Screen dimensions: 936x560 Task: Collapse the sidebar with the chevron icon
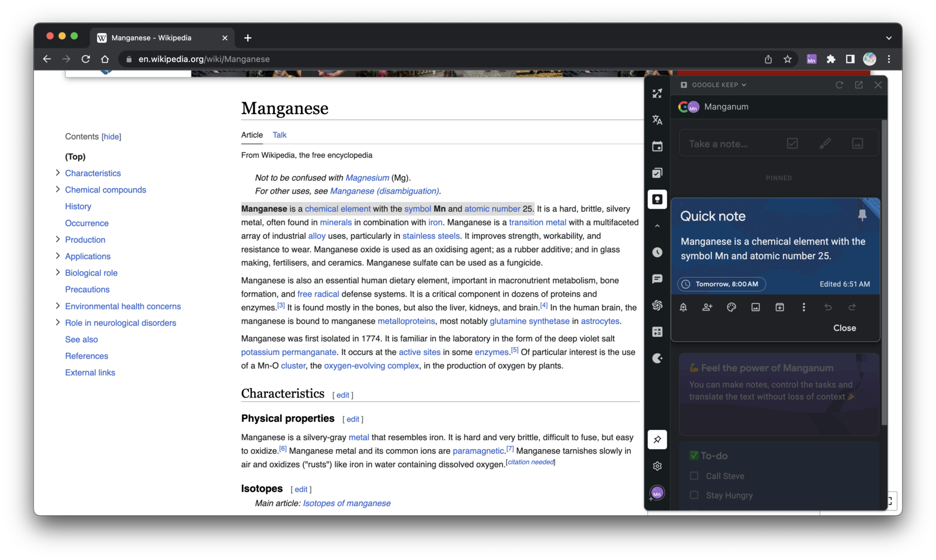coord(657,225)
